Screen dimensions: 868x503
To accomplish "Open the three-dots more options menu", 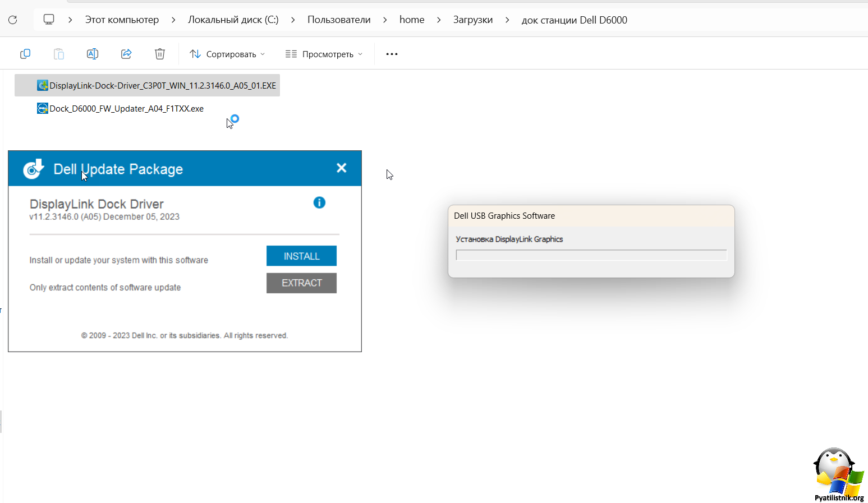I will pyautogui.click(x=392, y=54).
